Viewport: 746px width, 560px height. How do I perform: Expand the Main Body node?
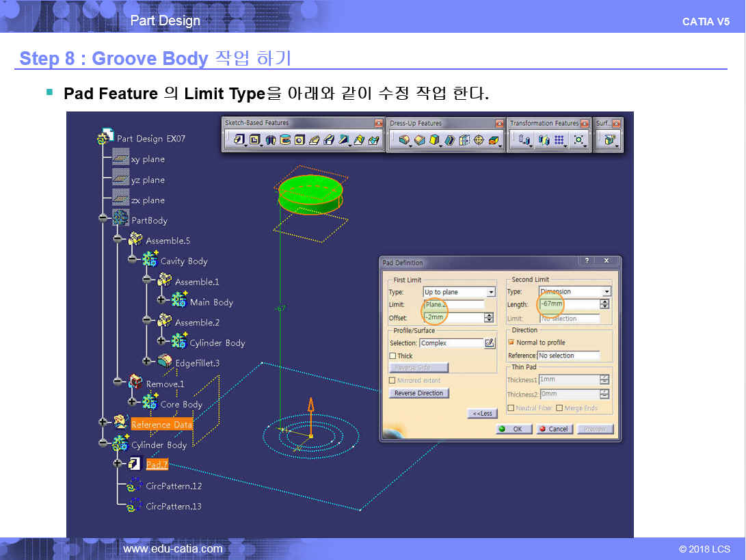[x=161, y=302]
